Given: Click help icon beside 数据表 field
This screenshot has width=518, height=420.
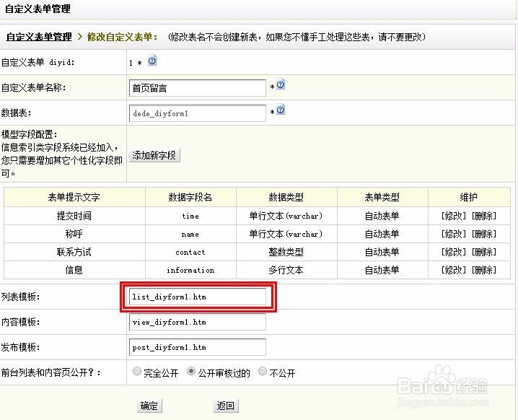Looking at the screenshot, I should [281, 110].
